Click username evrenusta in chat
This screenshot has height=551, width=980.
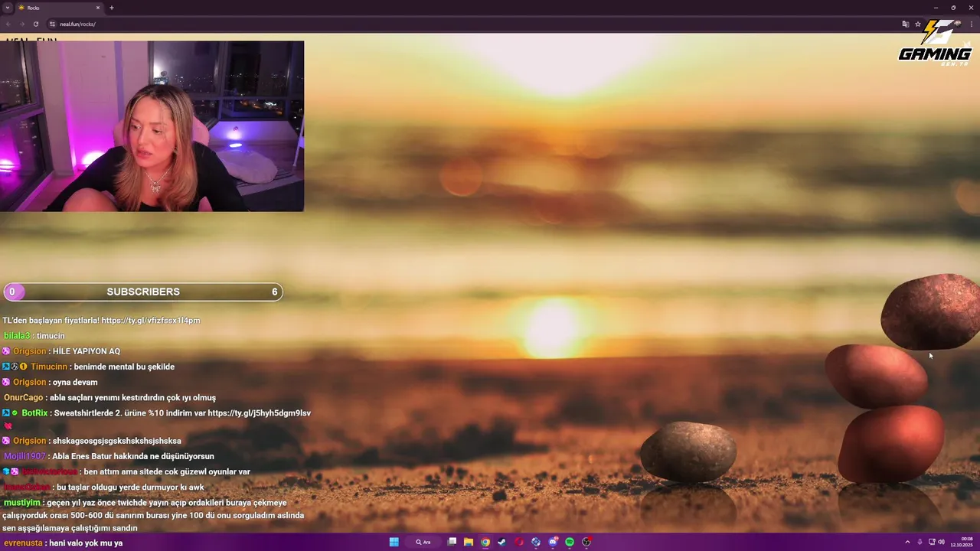[x=24, y=543]
